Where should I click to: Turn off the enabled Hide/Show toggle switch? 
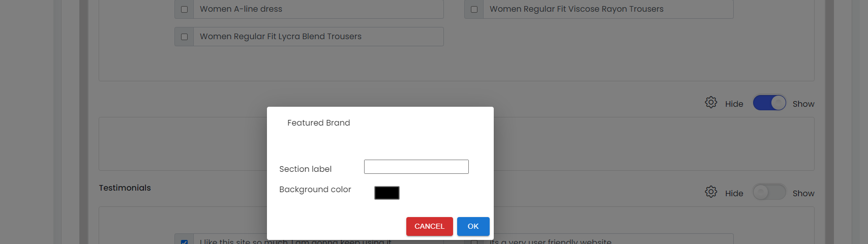769,103
